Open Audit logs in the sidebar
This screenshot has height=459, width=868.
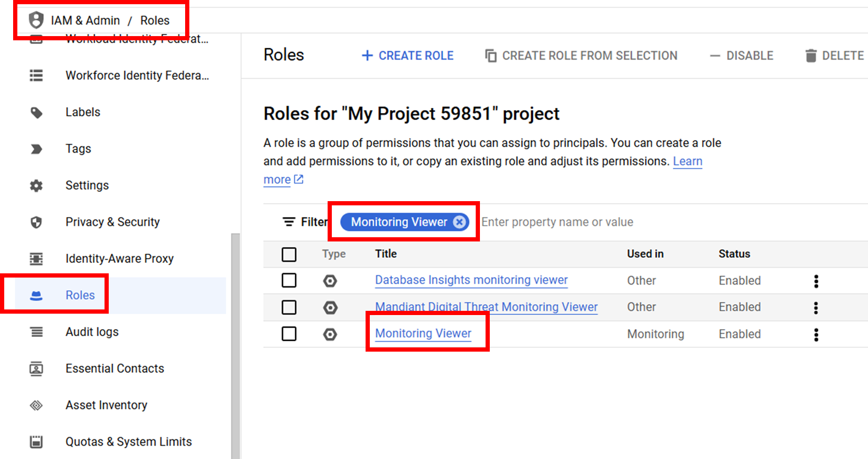(92, 332)
